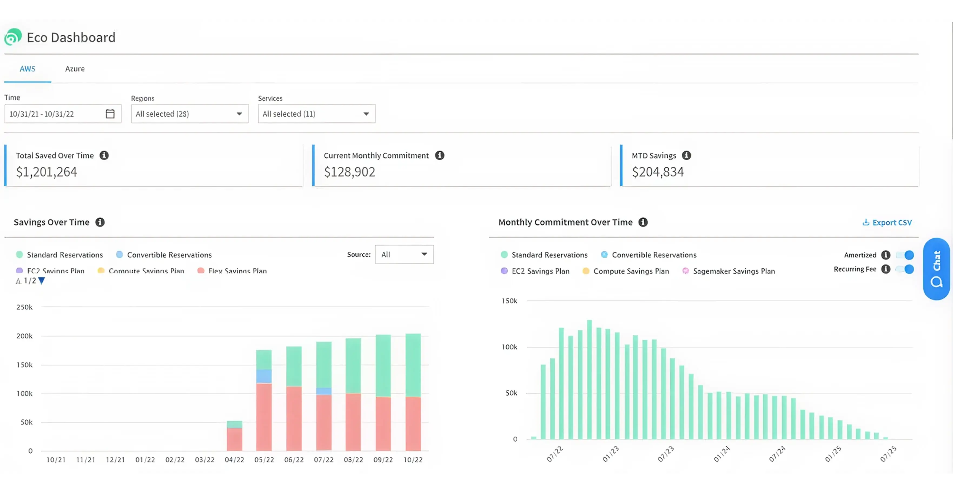The width and height of the screenshot is (980, 493).
Task: Click the Export CSV link
Action: 887,222
